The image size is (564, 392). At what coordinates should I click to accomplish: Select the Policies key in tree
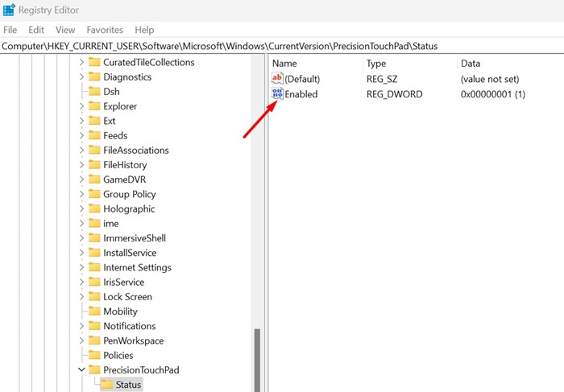118,356
